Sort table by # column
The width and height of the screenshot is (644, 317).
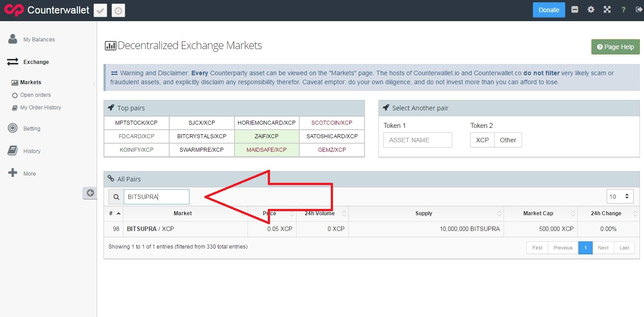[x=113, y=213]
